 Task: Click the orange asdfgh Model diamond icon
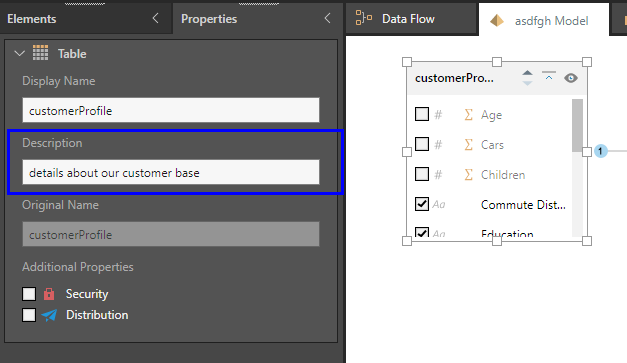pos(497,20)
